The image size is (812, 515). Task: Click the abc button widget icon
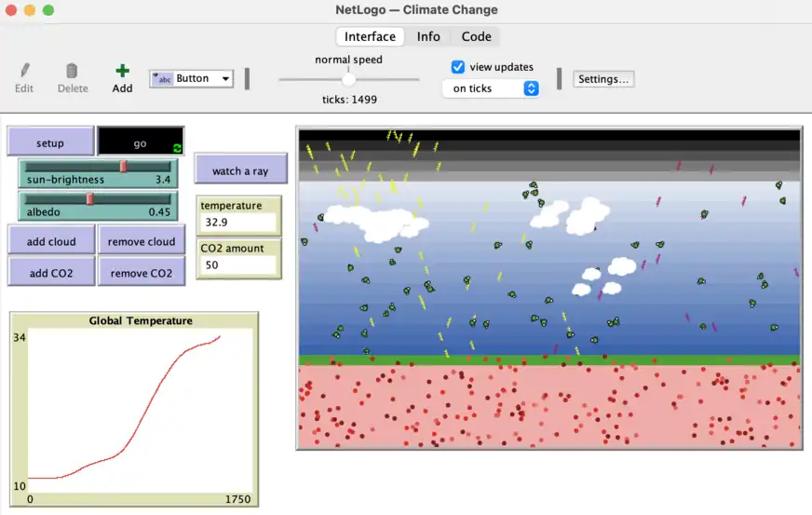point(162,79)
